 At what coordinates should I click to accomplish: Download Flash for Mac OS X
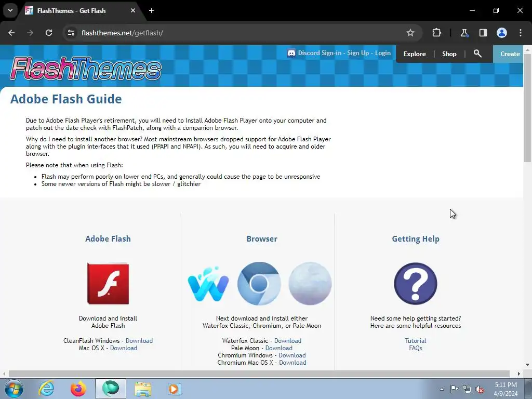(x=124, y=348)
